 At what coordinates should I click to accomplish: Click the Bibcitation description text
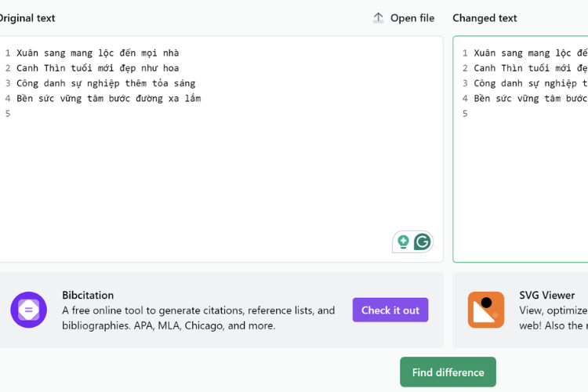click(198, 318)
